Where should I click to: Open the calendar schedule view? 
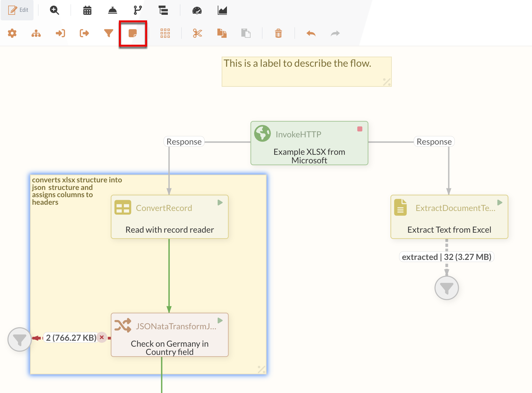coord(87,10)
